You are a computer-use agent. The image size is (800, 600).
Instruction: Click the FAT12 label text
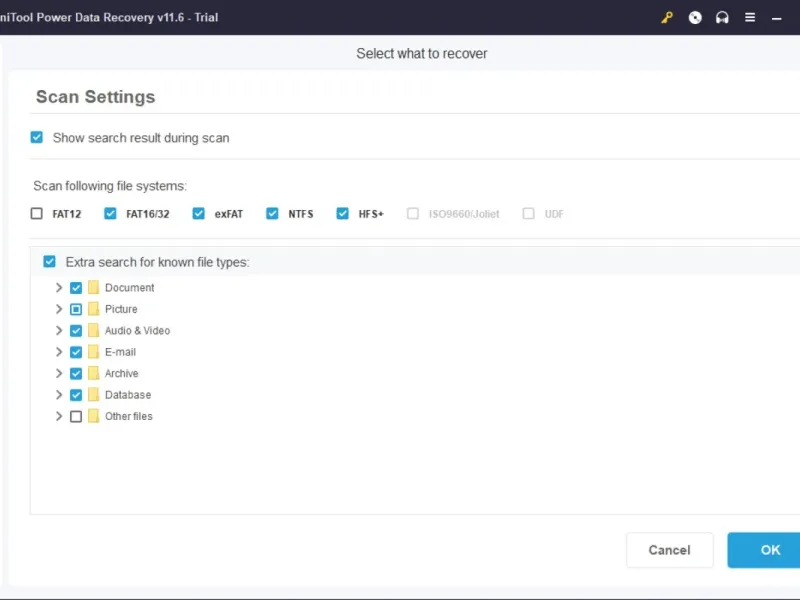(x=67, y=214)
